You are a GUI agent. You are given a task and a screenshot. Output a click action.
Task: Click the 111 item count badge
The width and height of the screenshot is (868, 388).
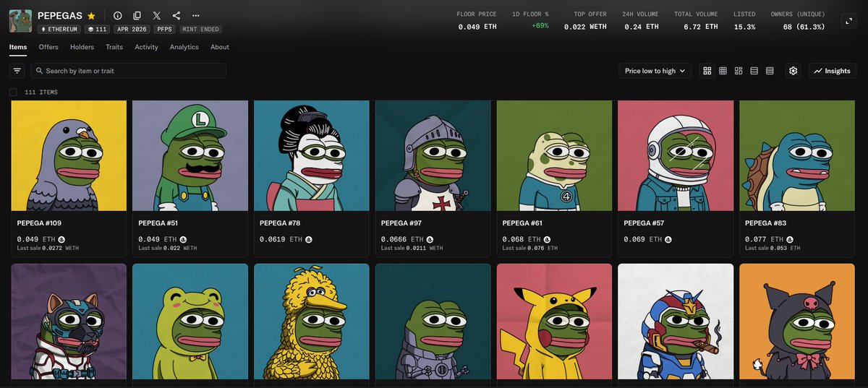click(98, 30)
